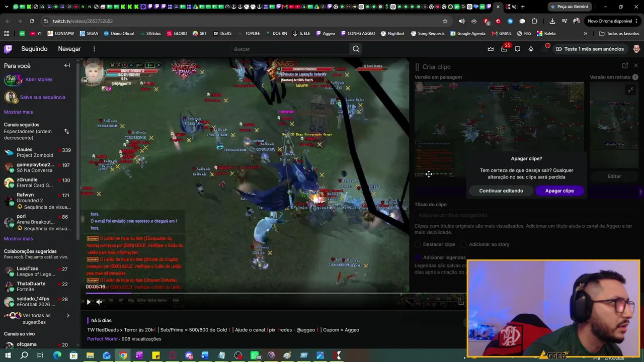Open the Google apps grid in bookmarks bar
This screenshot has height=362, width=644.
click(7, 33)
